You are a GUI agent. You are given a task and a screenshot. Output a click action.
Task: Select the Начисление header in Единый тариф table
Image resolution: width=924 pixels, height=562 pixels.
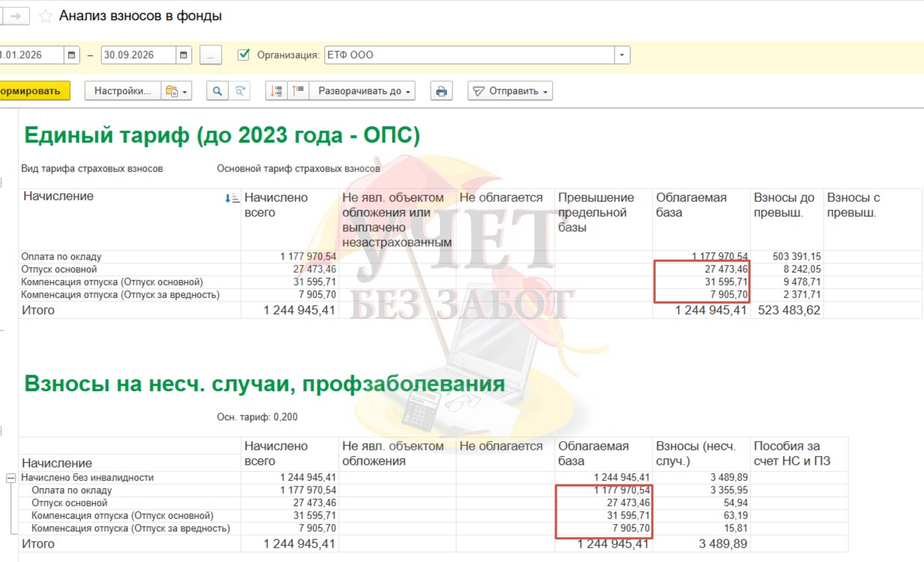[x=58, y=196]
